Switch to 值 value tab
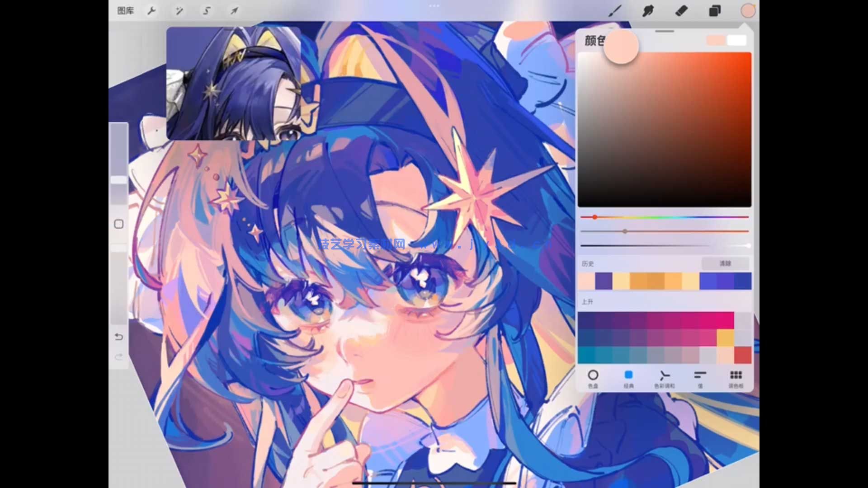The width and height of the screenshot is (868, 488). pos(700,379)
